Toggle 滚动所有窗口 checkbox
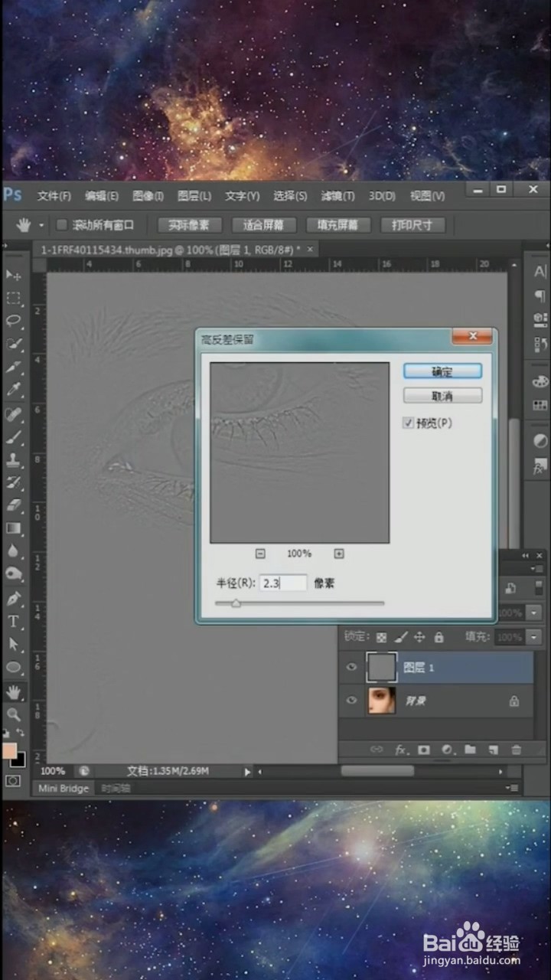 (62, 225)
